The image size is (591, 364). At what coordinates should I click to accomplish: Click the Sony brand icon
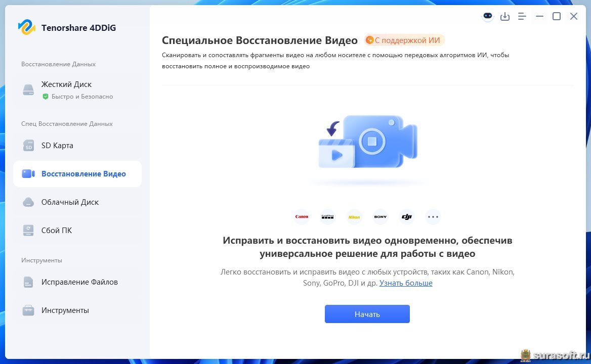[381, 217]
